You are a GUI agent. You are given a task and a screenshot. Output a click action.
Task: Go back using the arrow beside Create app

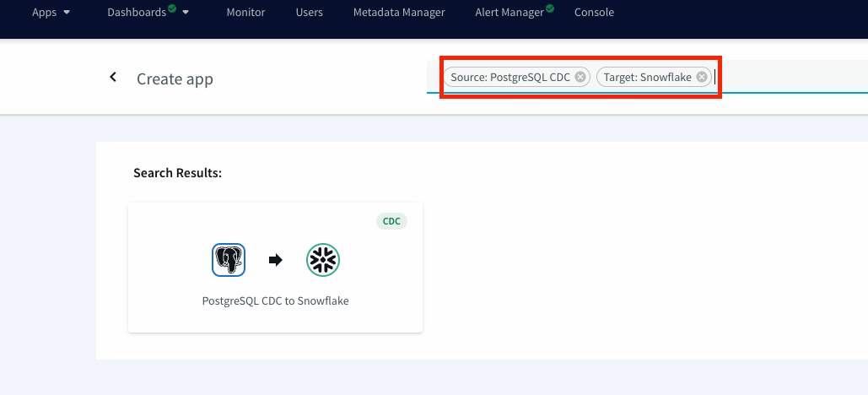tap(113, 77)
